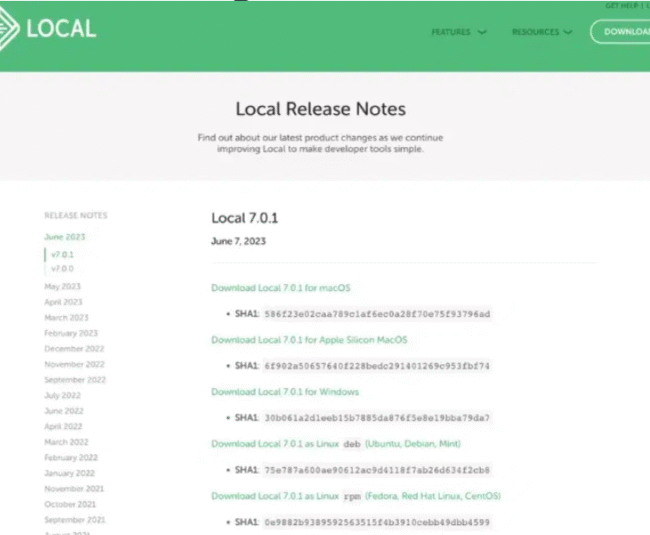This screenshot has height=535, width=650.
Task: Open January 2022 release notes
Action: click(69, 473)
